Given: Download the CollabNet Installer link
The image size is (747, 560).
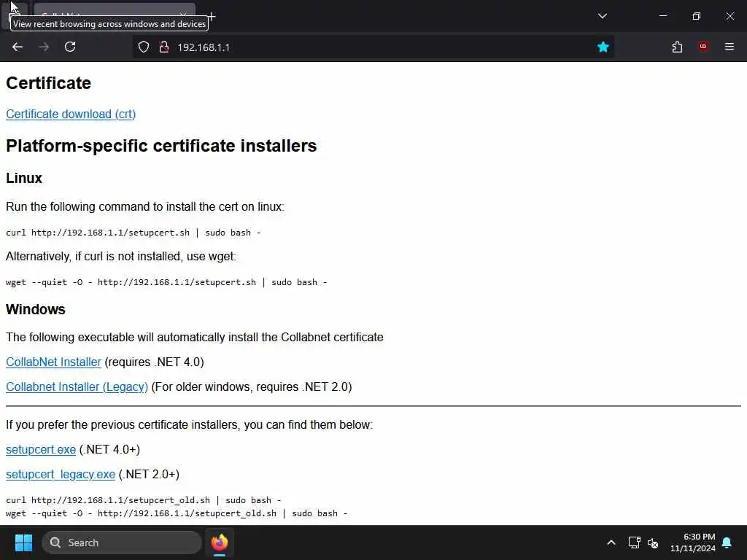Looking at the screenshot, I should click(53, 362).
